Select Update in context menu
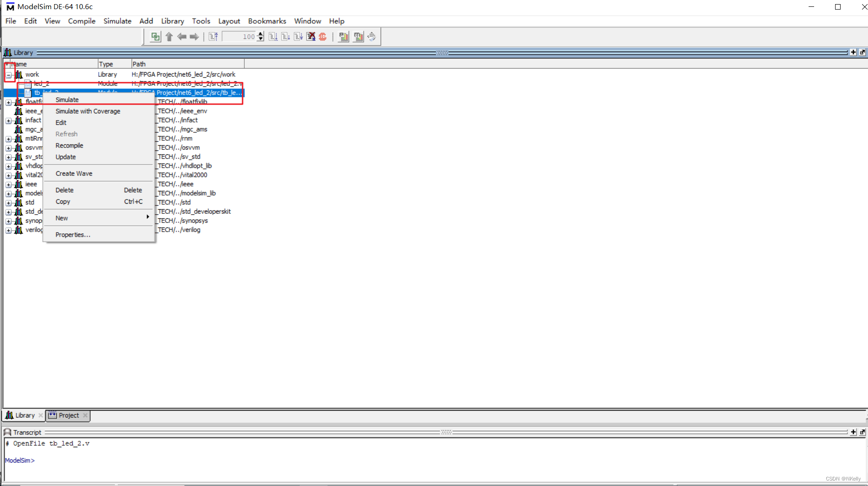 (x=99, y=157)
